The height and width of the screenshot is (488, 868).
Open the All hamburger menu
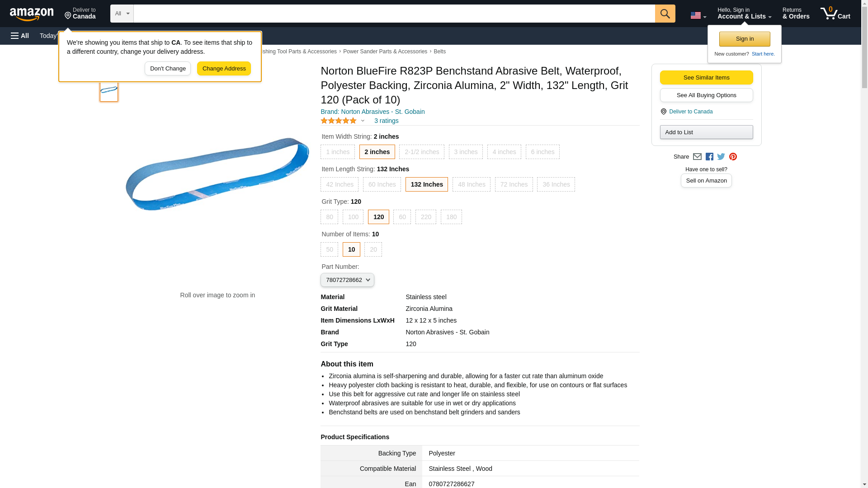coord(20,36)
